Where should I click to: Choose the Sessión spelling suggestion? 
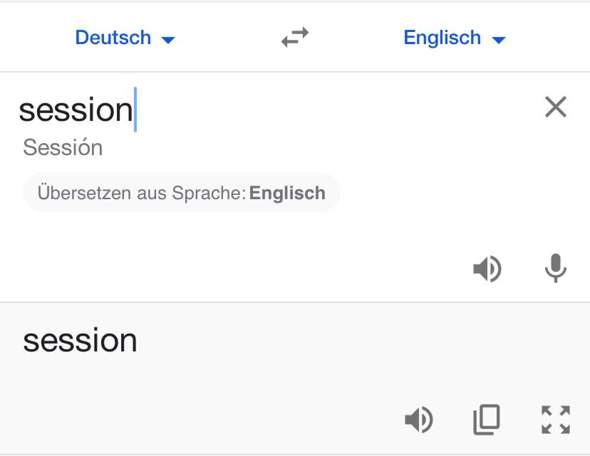point(62,147)
